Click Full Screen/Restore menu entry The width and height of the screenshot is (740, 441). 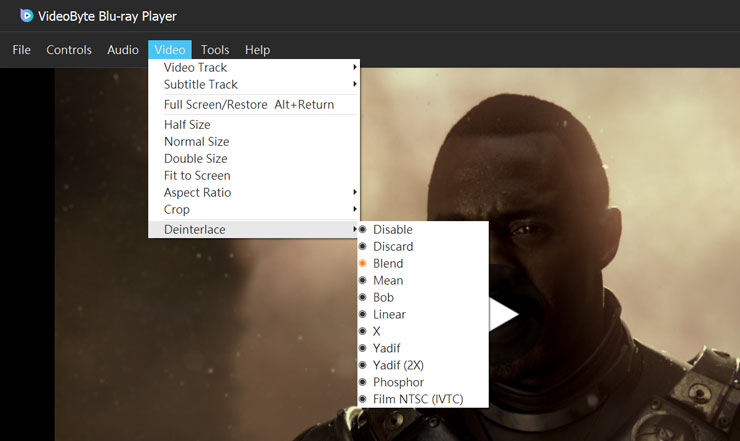point(248,105)
